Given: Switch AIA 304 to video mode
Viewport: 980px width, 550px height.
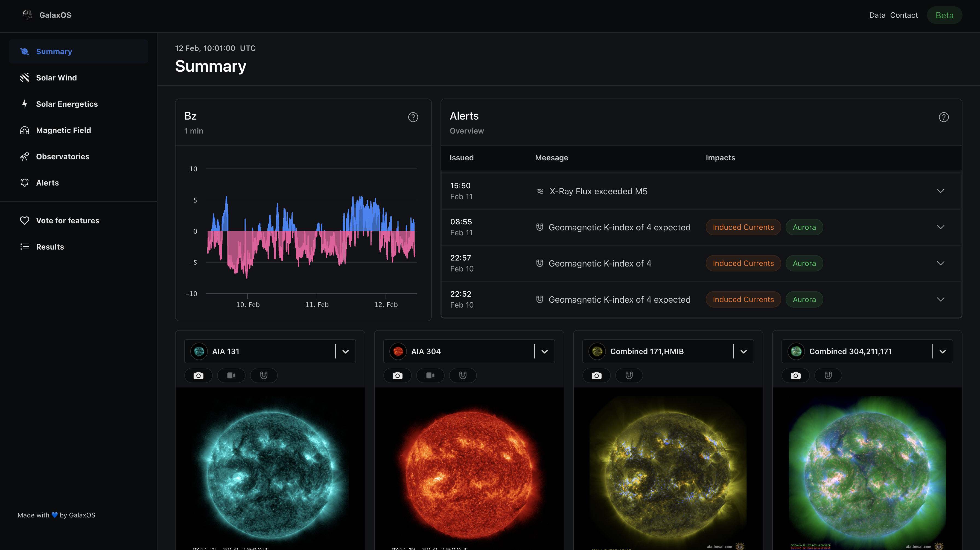Looking at the screenshot, I should tap(430, 376).
